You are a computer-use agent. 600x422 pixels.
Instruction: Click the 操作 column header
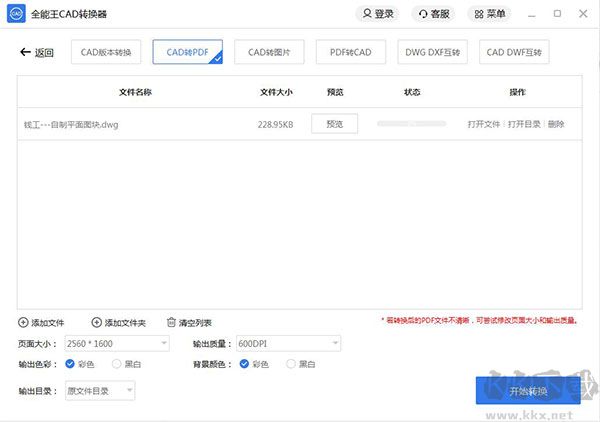(x=517, y=92)
